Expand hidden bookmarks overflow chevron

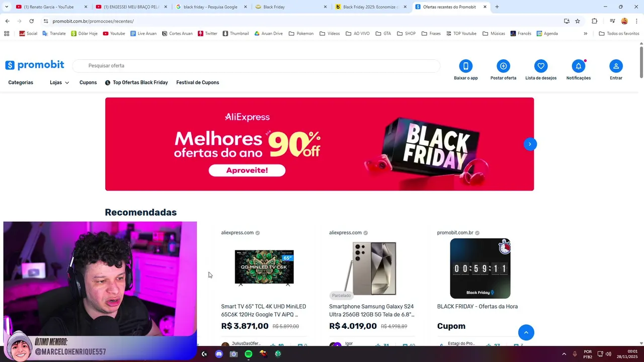(585, 34)
